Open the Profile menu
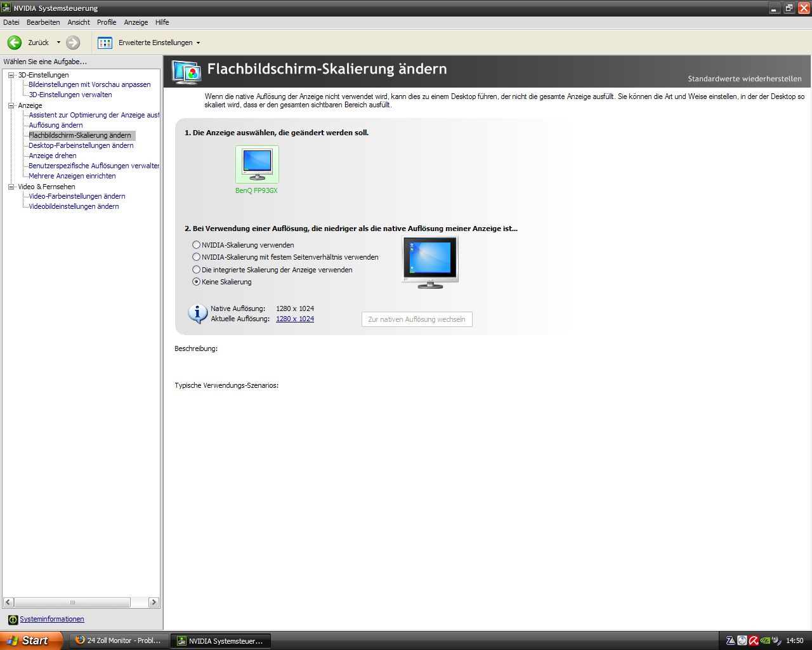Image resolution: width=812 pixels, height=650 pixels. tap(107, 22)
